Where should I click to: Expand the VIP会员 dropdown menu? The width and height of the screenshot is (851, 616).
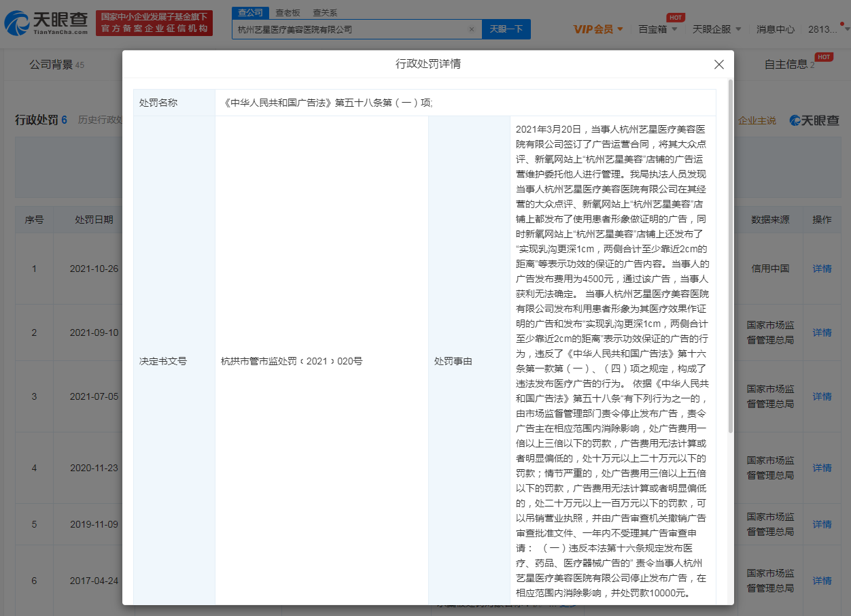[598, 29]
